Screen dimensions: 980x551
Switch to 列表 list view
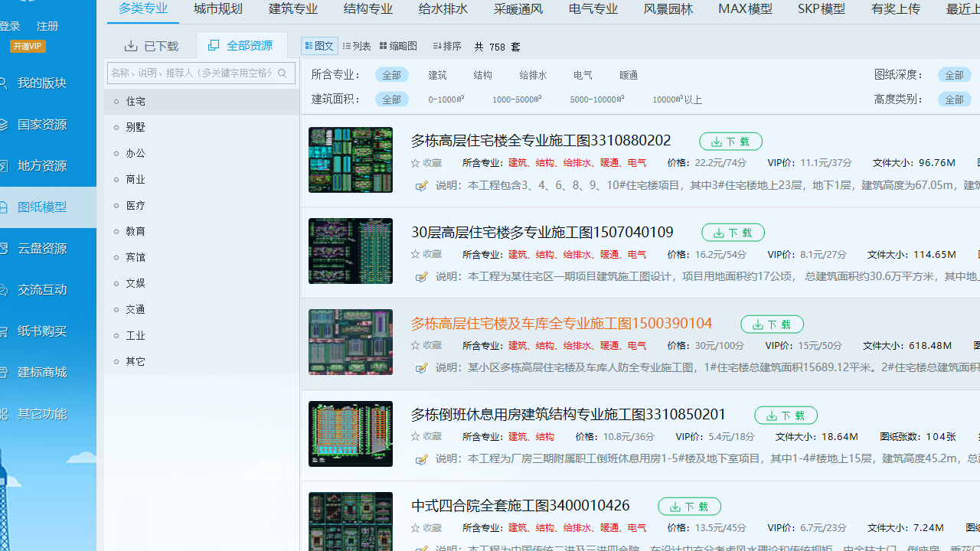(x=357, y=46)
